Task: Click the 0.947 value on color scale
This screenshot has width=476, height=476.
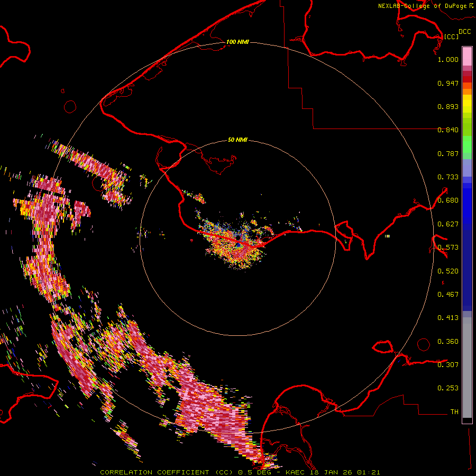Action: click(448, 83)
